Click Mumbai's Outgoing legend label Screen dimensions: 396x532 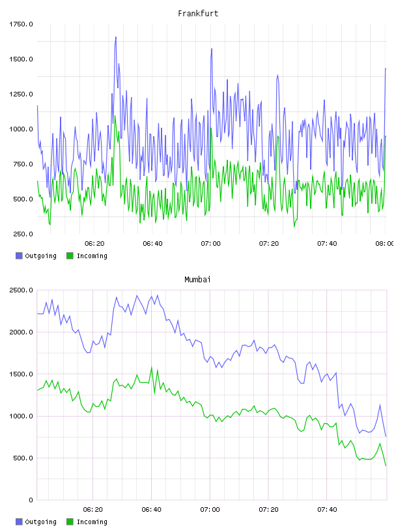pos(40,522)
